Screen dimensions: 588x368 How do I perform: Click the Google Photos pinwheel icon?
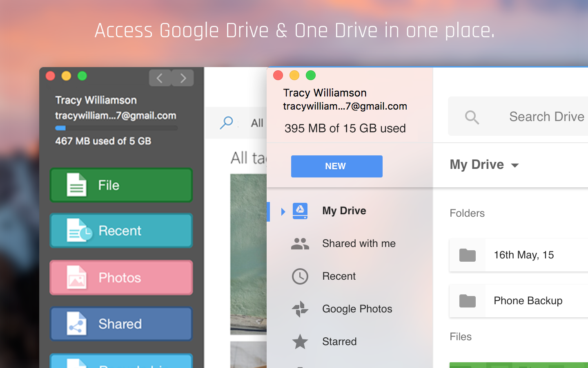[x=300, y=309]
